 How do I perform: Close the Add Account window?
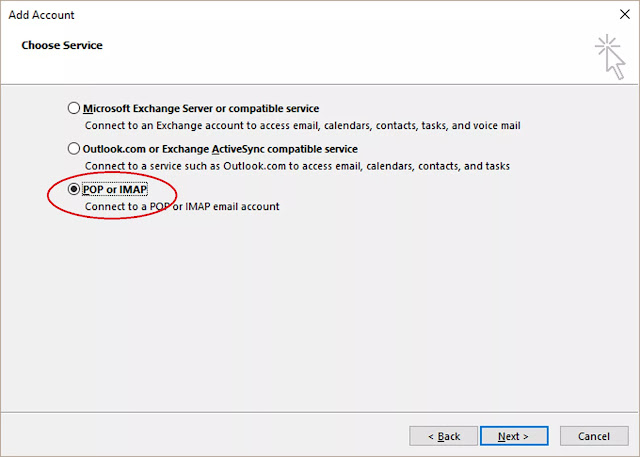[624, 14]
